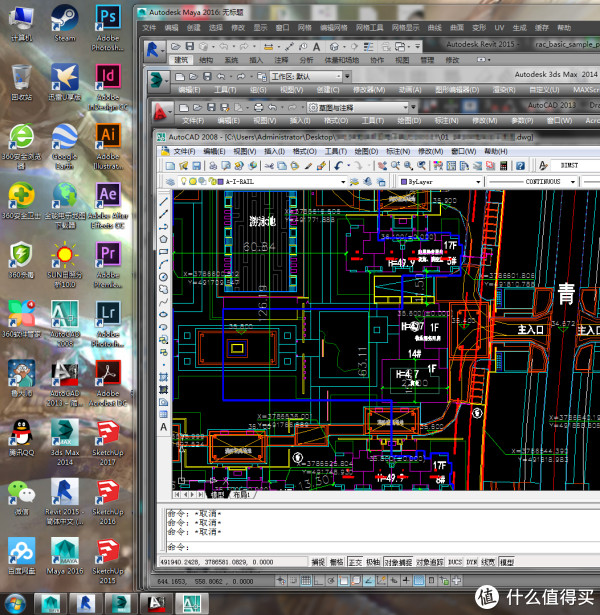Open the Adobe Illustrator desktop shortcut
The height and width of the screenshot is (615, 600).
108,147
